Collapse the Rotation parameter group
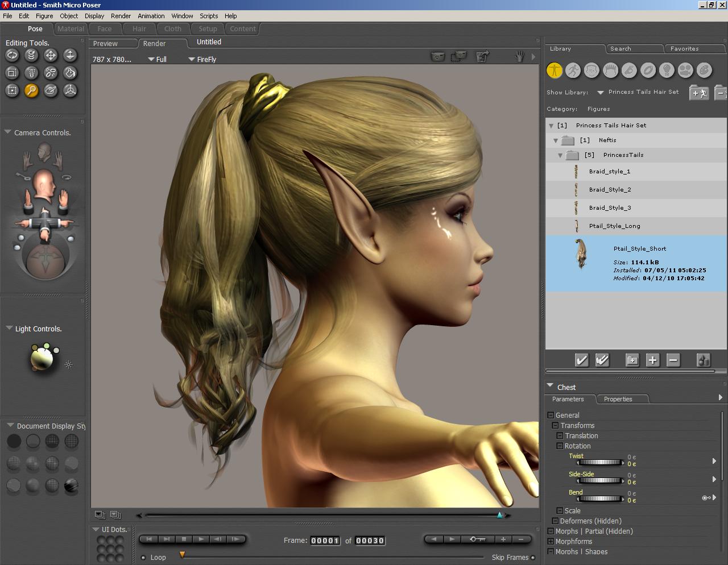This screenshot has height=565, width=728. click(x=560, y=446)
